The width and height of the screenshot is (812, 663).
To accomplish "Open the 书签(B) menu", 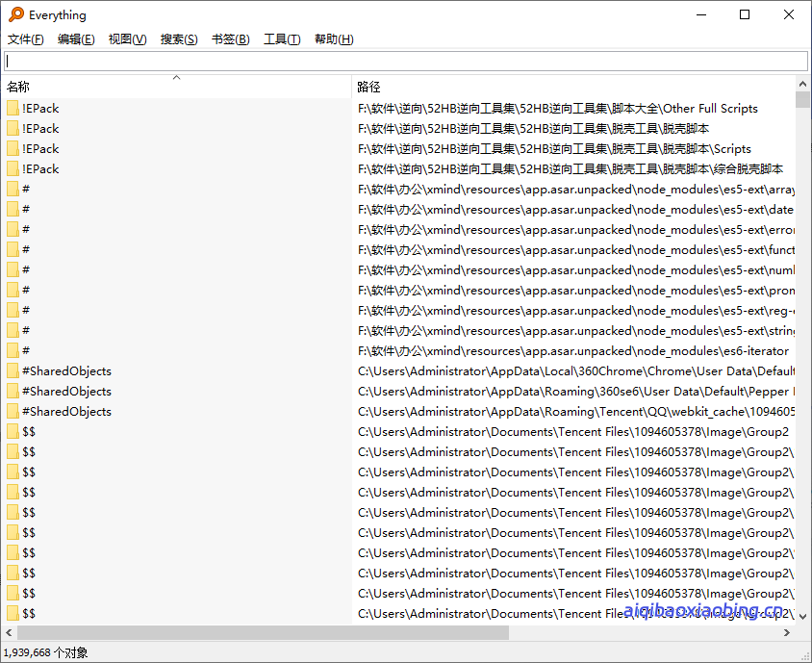I will click(x=231, y=39).
